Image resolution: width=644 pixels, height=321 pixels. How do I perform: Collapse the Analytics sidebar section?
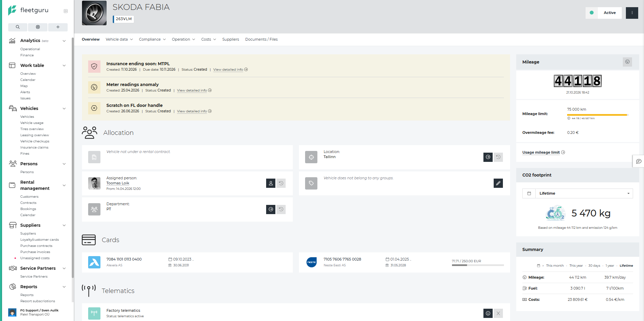64,41
